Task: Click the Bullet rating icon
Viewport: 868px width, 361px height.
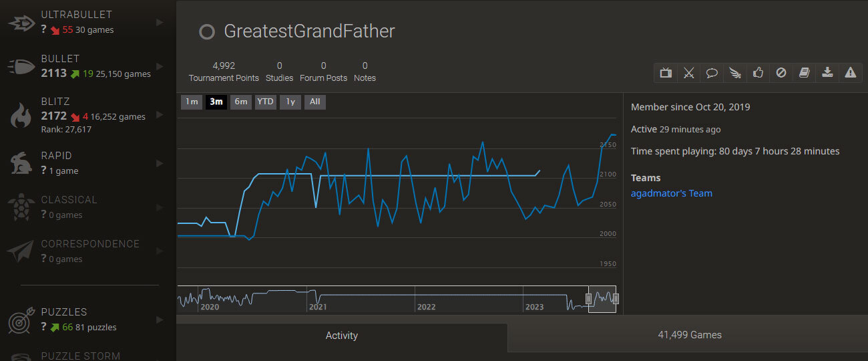Action: [x=20, y=66]
